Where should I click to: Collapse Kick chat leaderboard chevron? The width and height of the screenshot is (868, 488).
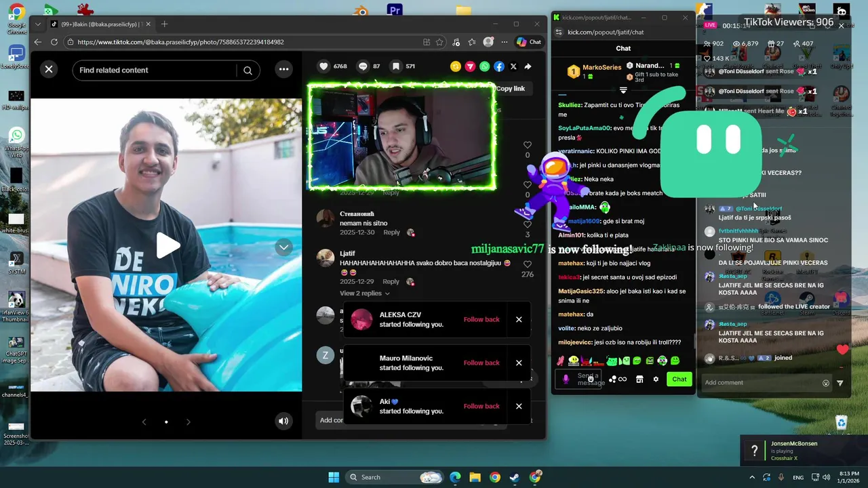[x=623, y=90]
